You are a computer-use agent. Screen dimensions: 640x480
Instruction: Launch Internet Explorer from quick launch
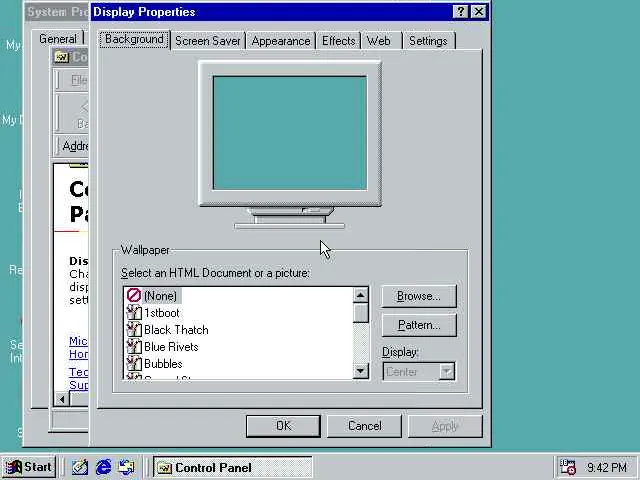click(x=103, y=467)
